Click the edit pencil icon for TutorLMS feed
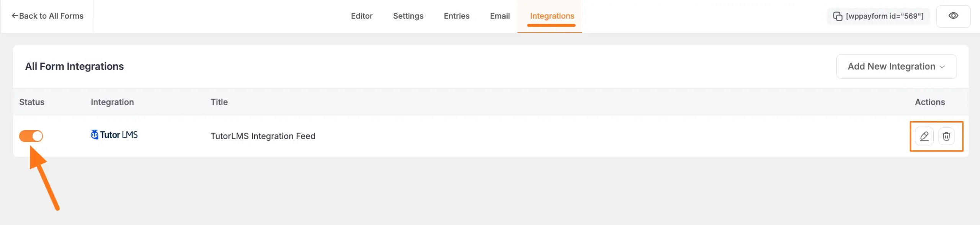980x225 pixels. coord(924,136)
